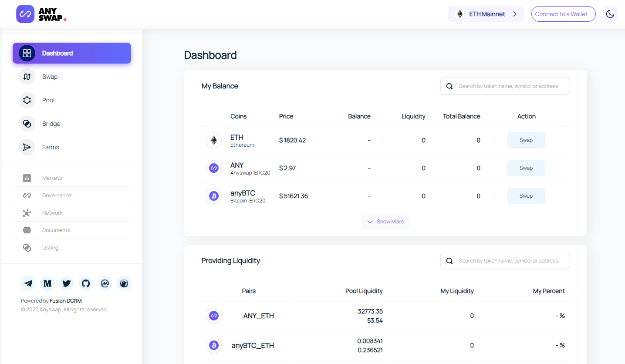The height and width of the screenshot is (364, 625).
Task: Click the ANY_ETH pair icon
Action: click(214, 316)
